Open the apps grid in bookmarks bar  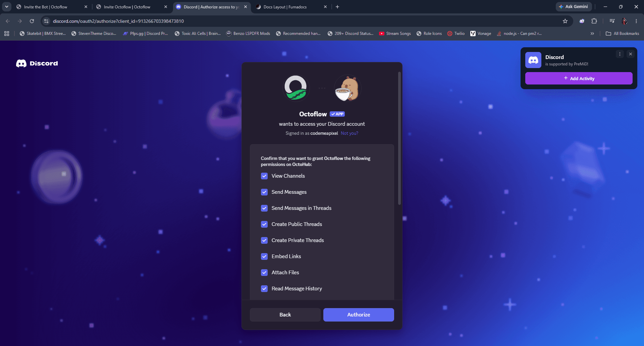click(x=7, y=34)
